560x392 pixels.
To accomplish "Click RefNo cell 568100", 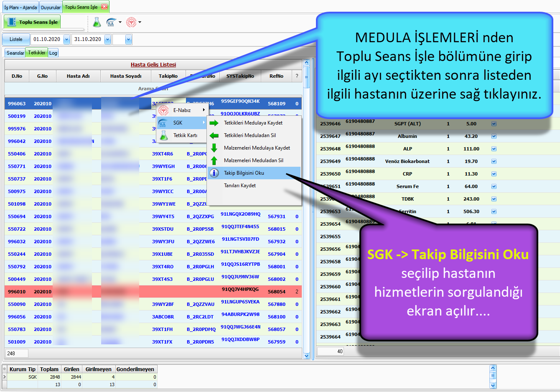I will tap(276, 317).
